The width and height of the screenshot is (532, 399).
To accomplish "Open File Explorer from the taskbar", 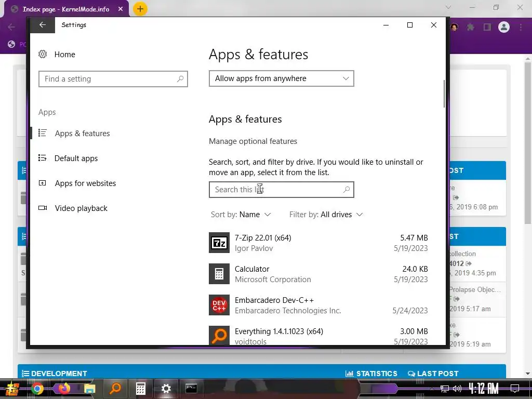I will [x=90, y=389].
